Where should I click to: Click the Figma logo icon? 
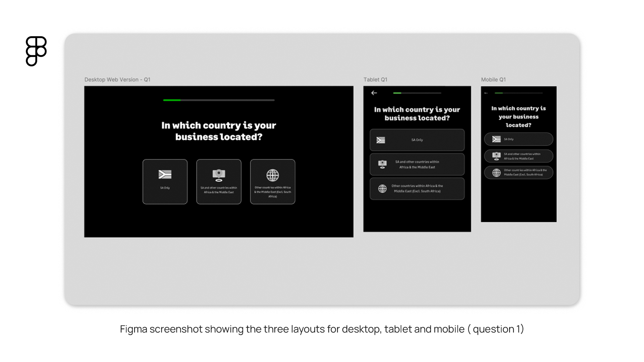[36, 51]
